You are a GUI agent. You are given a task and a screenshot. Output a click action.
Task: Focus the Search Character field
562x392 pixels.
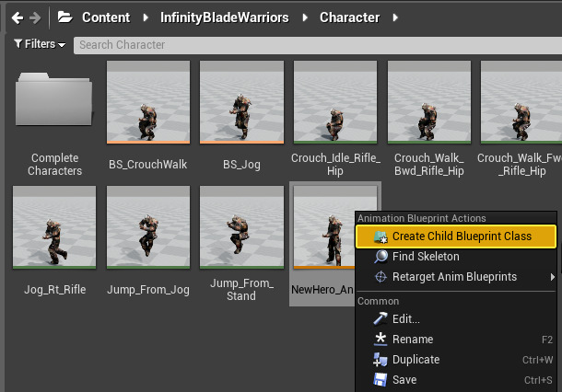pos(318,45)
